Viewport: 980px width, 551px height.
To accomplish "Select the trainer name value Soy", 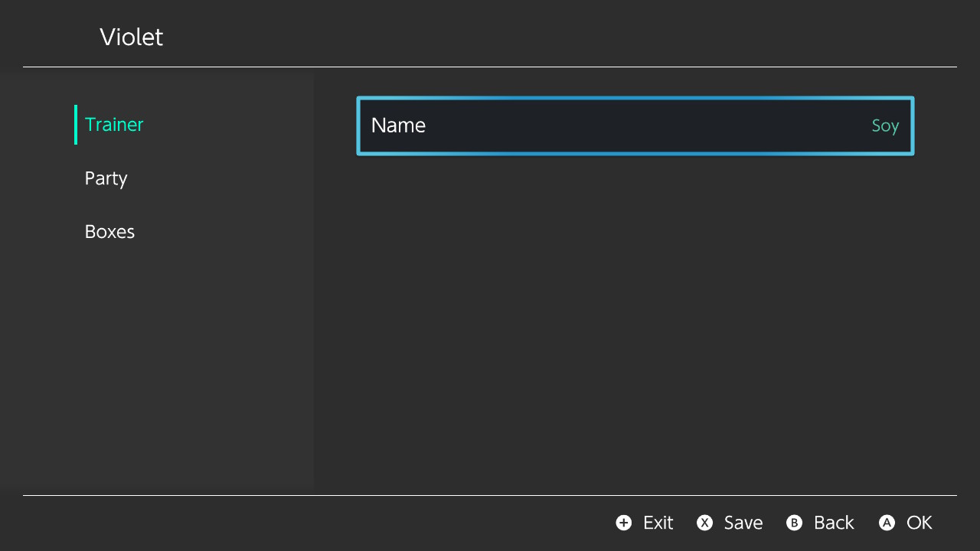I will tap(885, 126).
